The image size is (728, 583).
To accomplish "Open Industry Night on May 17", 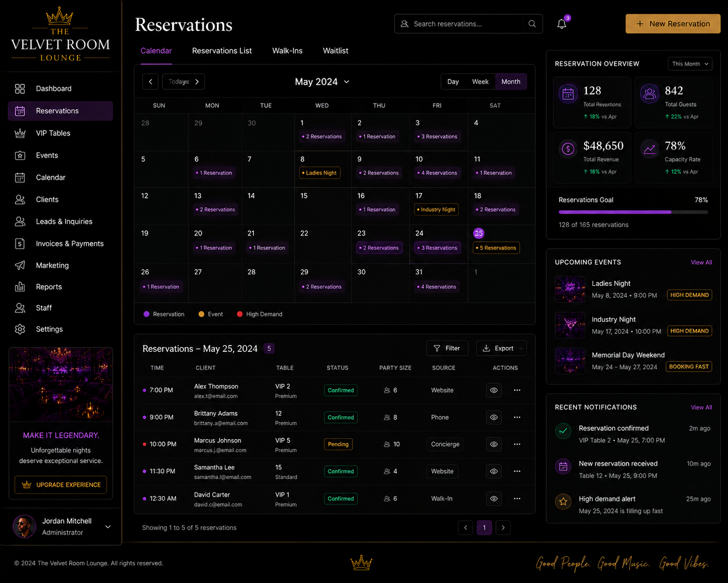I will [437, 209].
